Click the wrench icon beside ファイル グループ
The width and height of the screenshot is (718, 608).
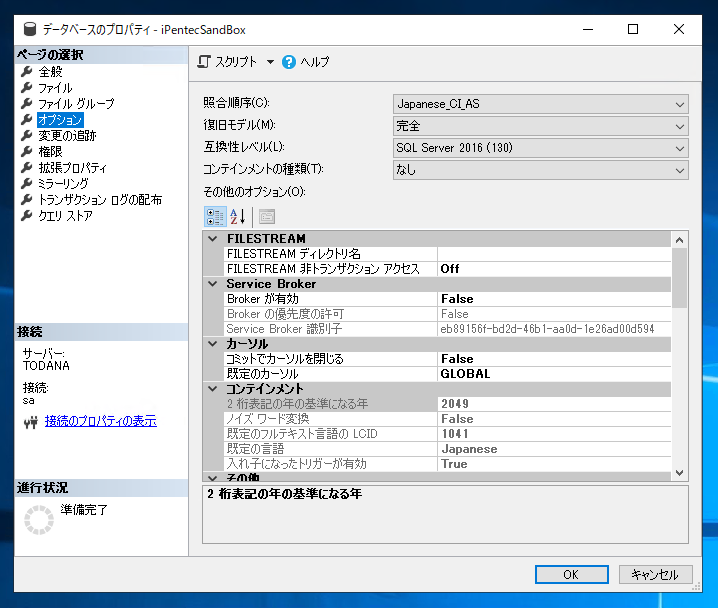point(27,103)
